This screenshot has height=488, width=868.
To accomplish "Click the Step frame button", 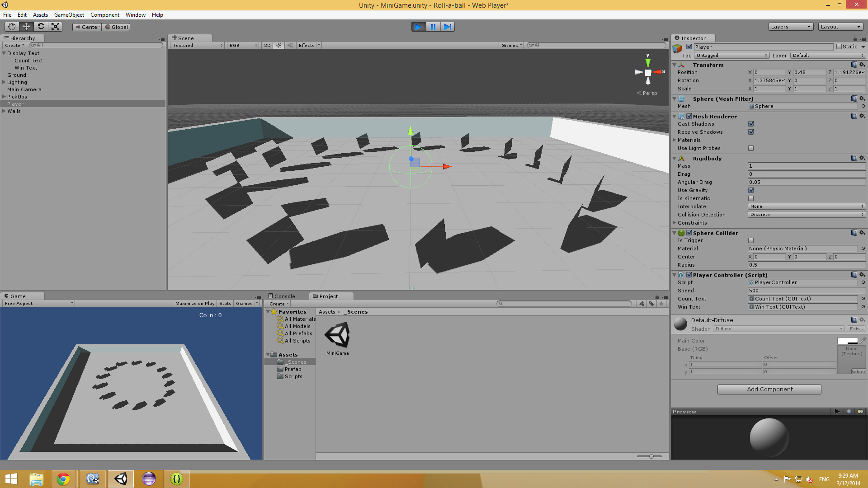I will pos(448,27).
